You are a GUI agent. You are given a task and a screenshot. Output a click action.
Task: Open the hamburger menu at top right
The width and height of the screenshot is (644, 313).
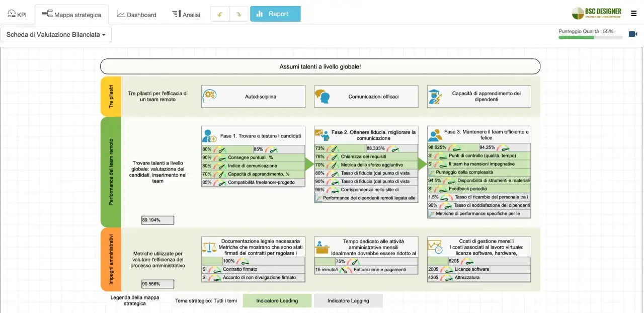pos(633,14)
